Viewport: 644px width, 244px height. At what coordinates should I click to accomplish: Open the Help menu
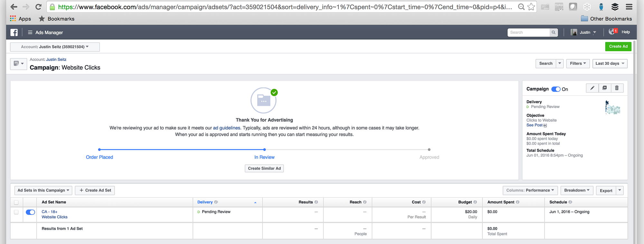click(626, 32)
